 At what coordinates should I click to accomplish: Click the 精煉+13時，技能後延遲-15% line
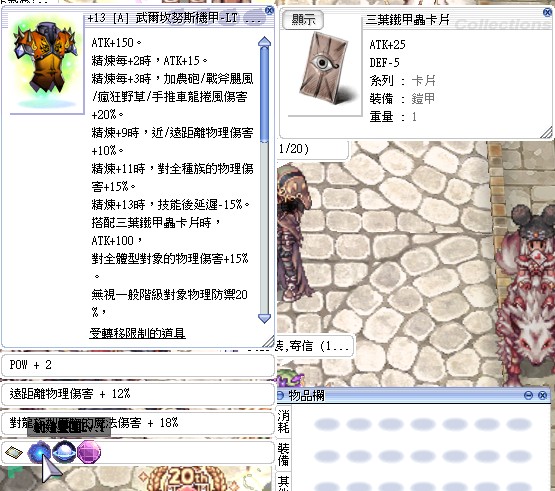pos(171,205)
